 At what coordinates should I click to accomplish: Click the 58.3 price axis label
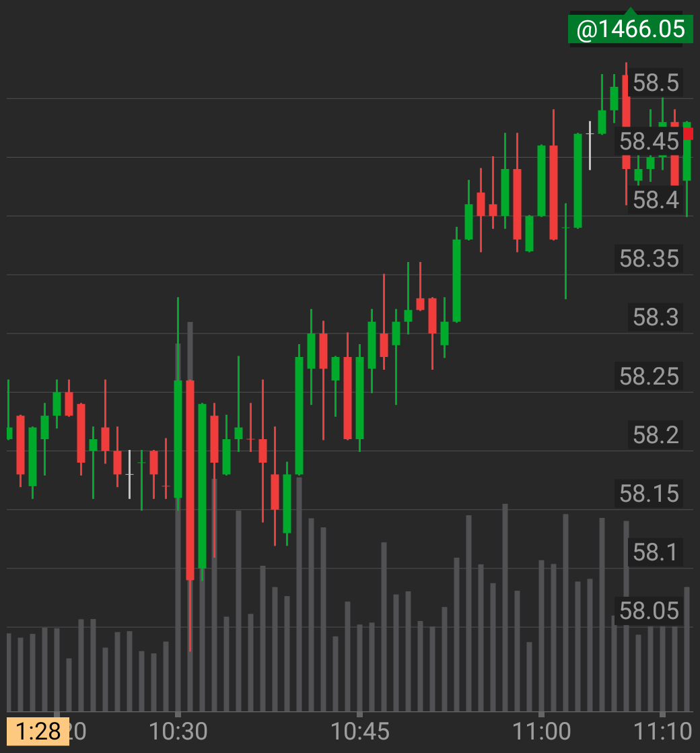656,317
